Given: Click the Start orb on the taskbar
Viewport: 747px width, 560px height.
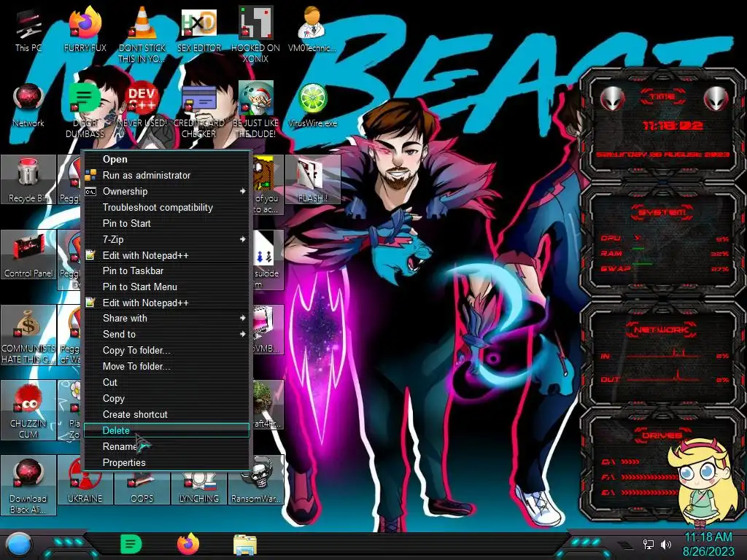Looking at the screenshot, I should tap(18, 545).
